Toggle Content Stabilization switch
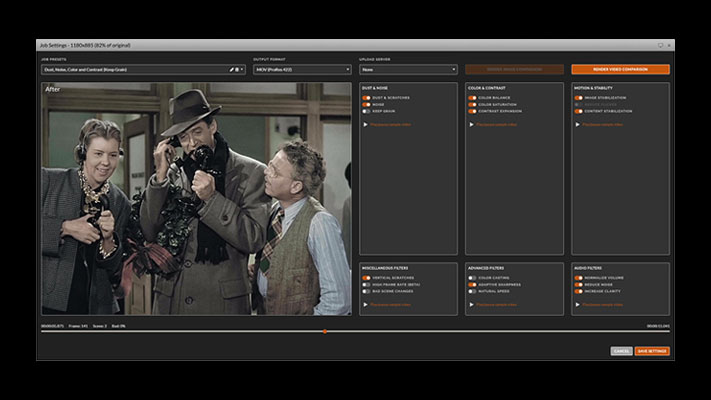 tap(579, 111)
